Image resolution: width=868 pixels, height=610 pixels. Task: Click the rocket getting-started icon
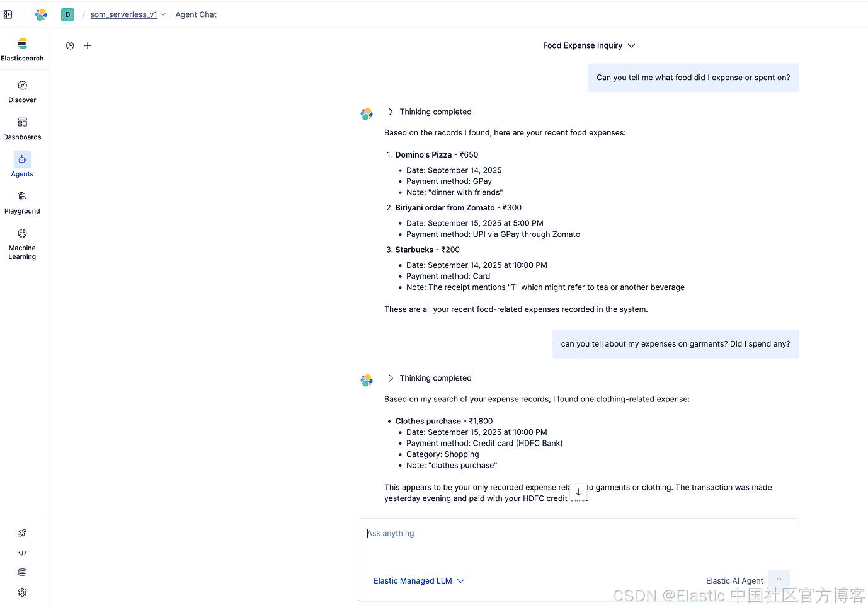(23, 532)
